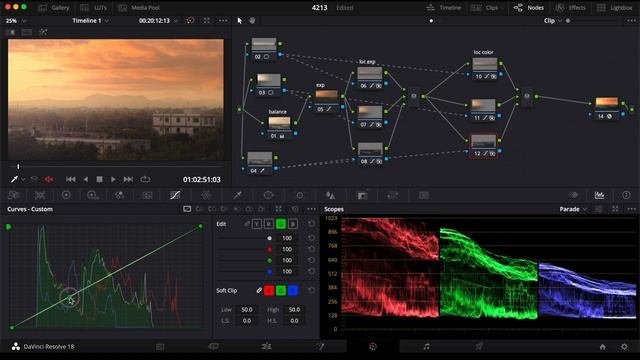Play the clip forward
Viewport: 640px width, 360px height.
click(x=113, y=179)
